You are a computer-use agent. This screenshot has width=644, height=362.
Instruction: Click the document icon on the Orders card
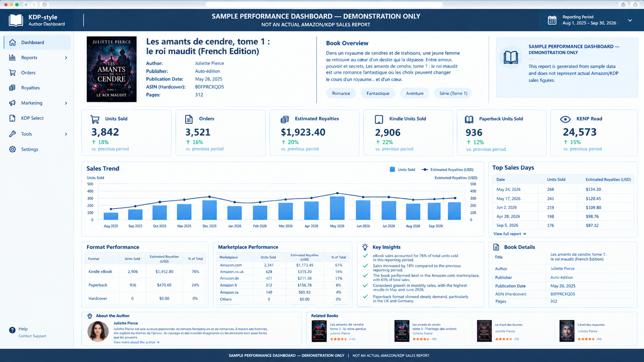(189, 119)
